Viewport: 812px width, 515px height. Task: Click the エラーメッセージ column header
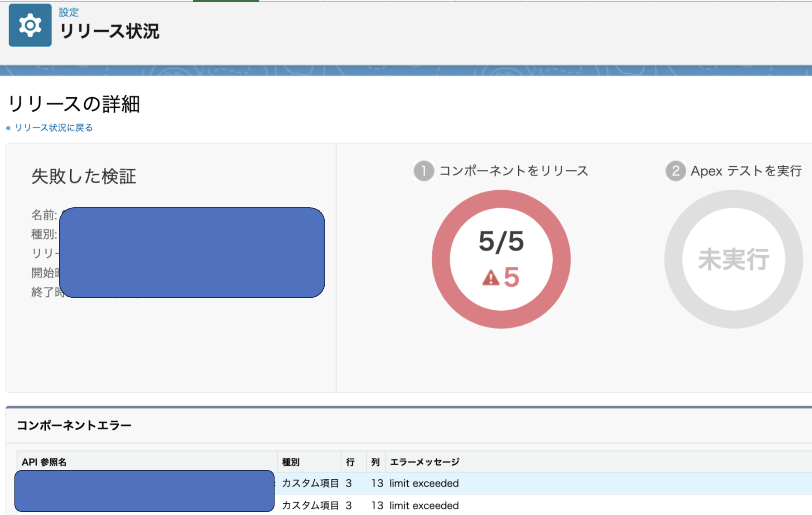click(x=424, y=462)
